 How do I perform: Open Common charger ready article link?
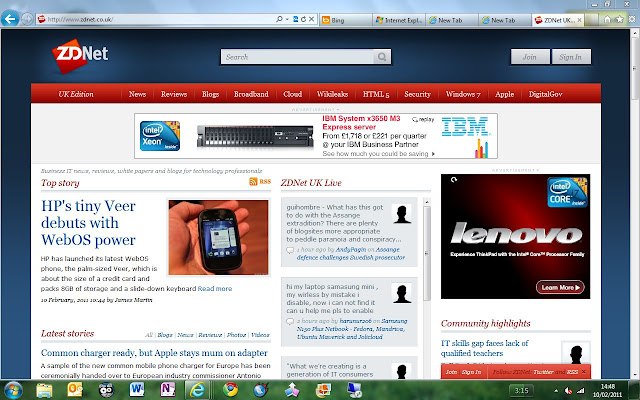(154, 353)
